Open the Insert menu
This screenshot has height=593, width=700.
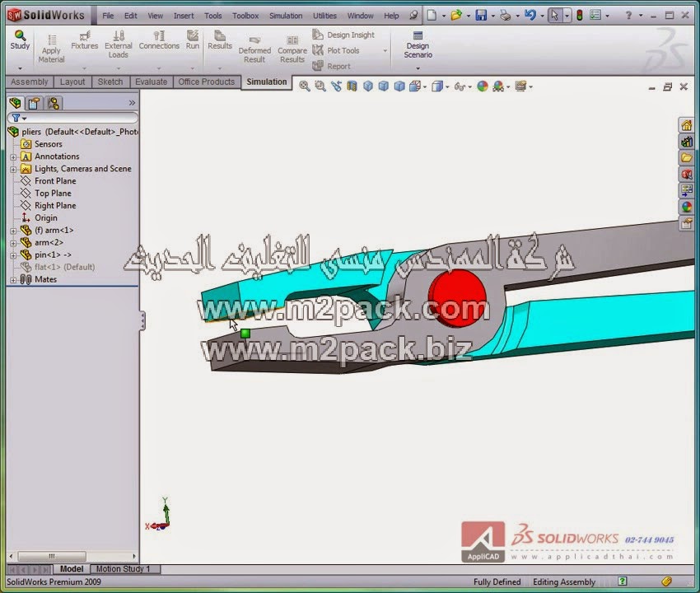pyautogui.click(x=184, y=16)
